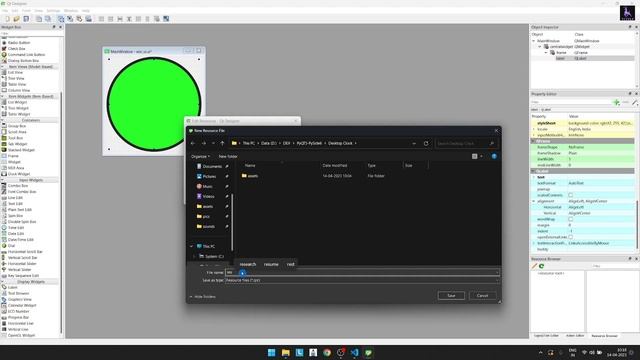Viewport: 640px width, 360px height.
Task: Click the search box in the save dialog
Action: tap(466, 144)
